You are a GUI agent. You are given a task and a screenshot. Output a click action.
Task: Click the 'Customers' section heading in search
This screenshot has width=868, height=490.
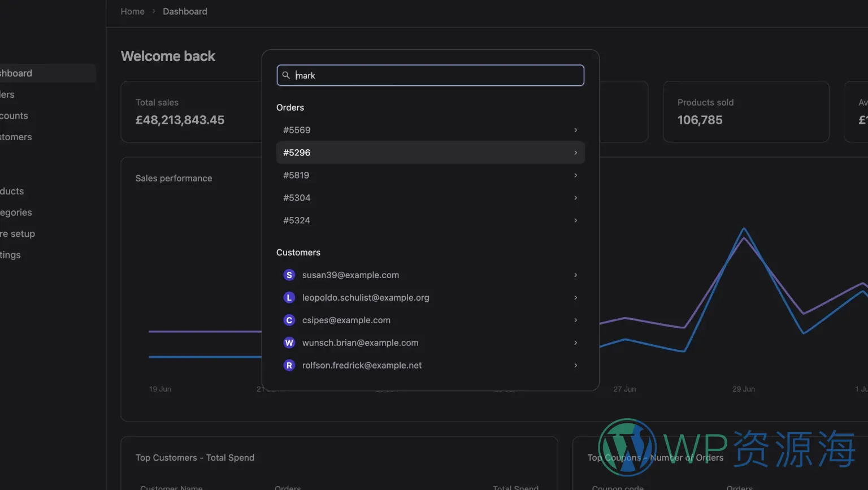click(x=298, y=253)
